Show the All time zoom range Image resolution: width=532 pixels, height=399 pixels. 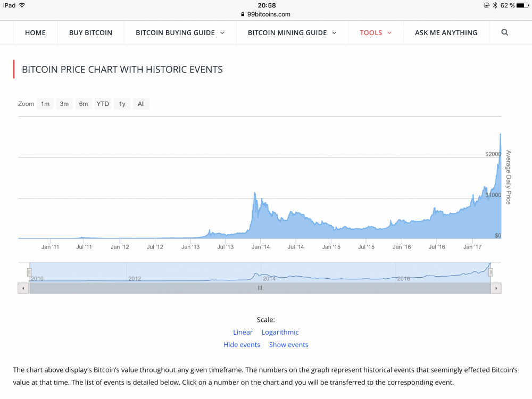tap(141, 104)
